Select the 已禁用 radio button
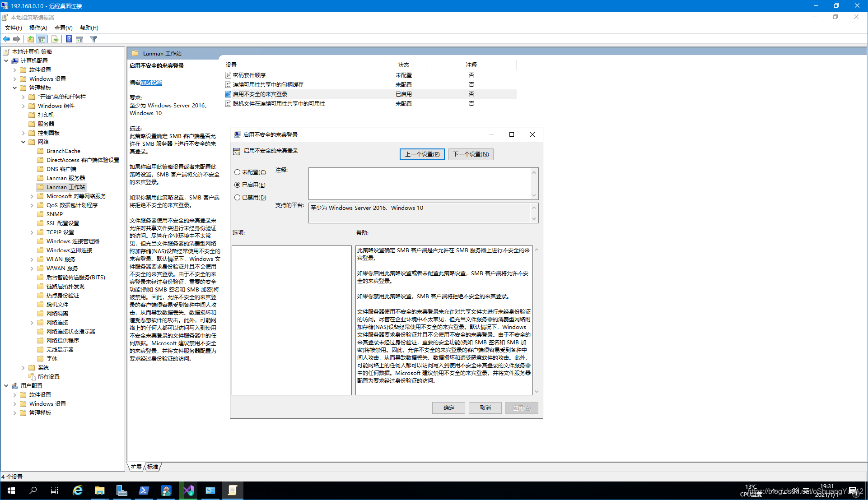 237,198
